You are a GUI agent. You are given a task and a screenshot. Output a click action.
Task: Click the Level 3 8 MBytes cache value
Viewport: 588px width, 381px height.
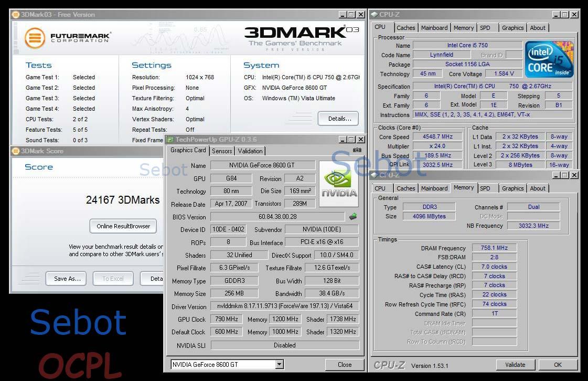(520, 165)
